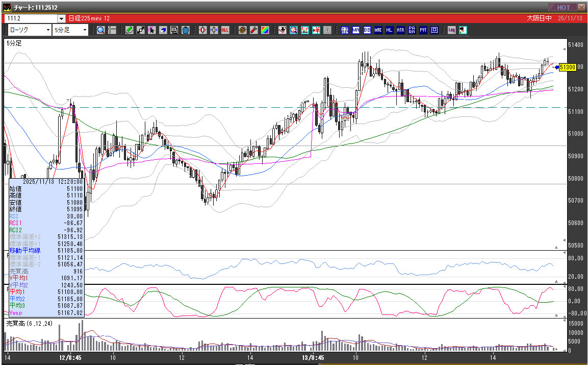This screenshot has width=588, height=365.
Task: Open the wrench settings icon
Action: 253,30
